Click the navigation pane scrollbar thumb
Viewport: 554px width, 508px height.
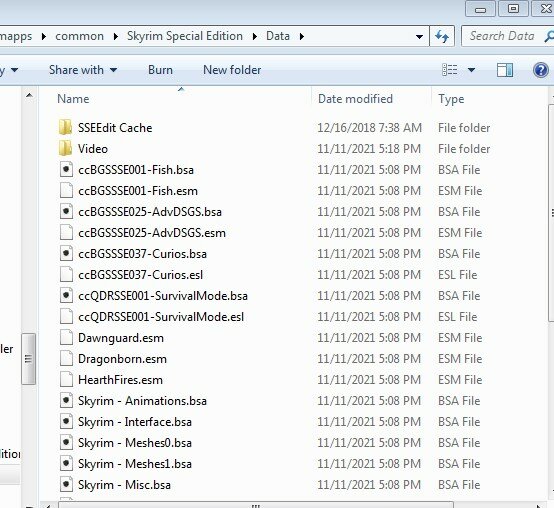[28, 359]
